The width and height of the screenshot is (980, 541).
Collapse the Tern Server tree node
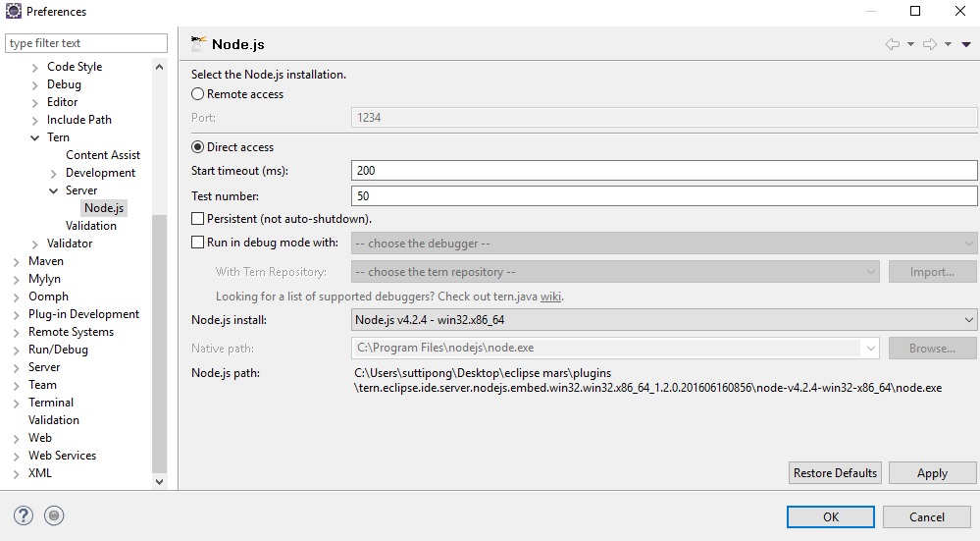(54, 190)
